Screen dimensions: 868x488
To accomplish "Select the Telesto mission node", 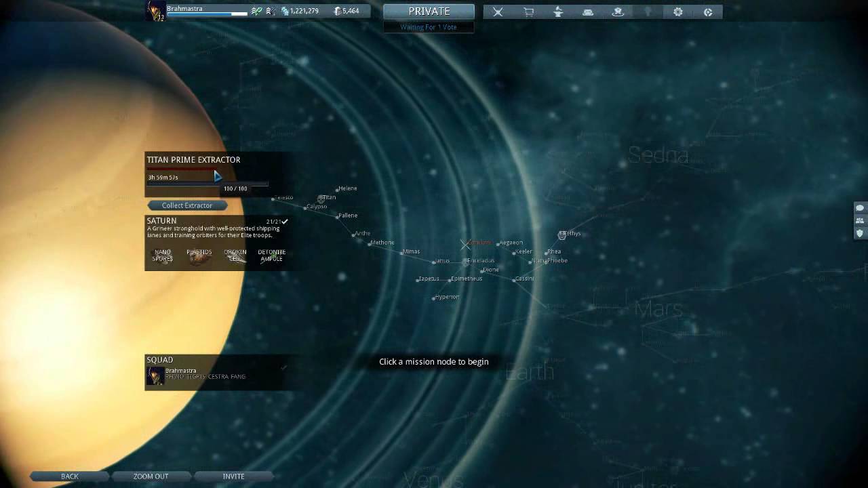I will tap(273, 199).
